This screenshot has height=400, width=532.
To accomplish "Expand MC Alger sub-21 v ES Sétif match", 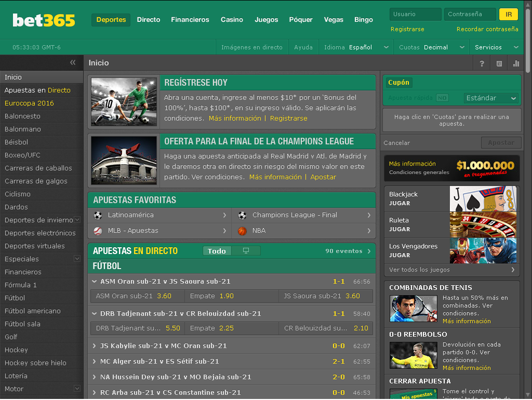I will coord(95,362).
